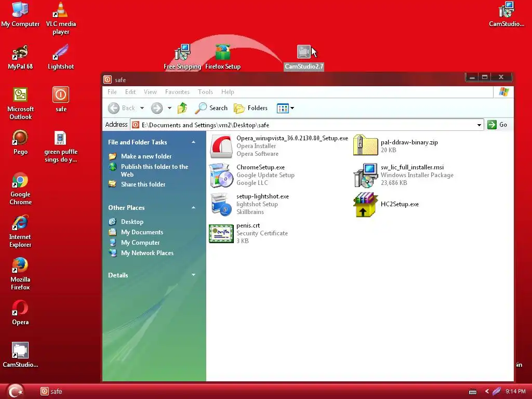Go to My Network Places link
The width and height of the screenshot is (532, 399).
tap(147, 253)
